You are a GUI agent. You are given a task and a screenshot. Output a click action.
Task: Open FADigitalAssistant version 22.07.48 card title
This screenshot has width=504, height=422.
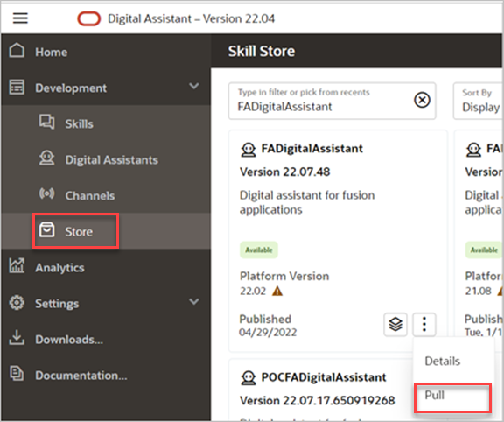[x=311, y=149]
